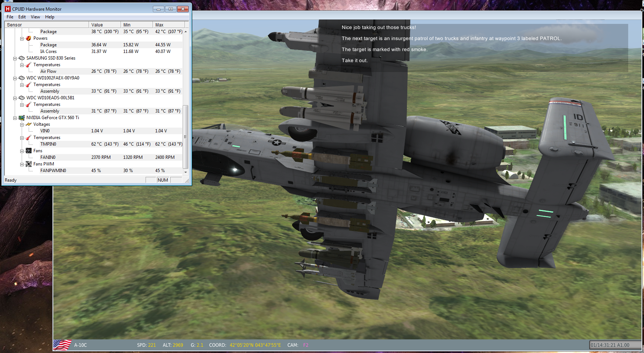Open the Help menu
Viewport: 644px width, 353px height.
pos(50,17)
